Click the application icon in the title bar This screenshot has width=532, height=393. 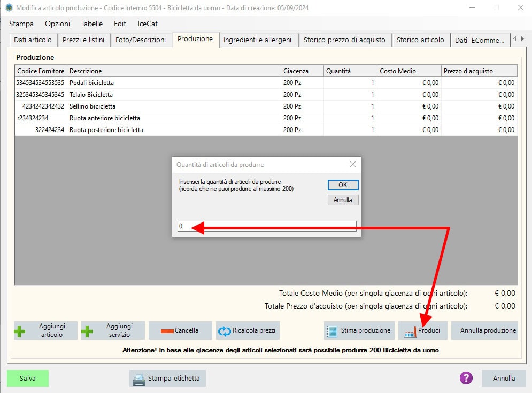pos(9,7)
